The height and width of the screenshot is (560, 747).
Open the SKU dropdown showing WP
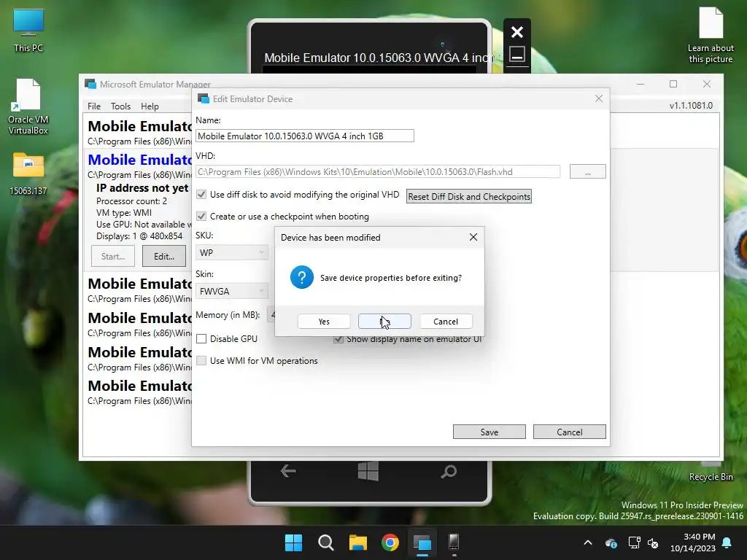tap(231, 252)
